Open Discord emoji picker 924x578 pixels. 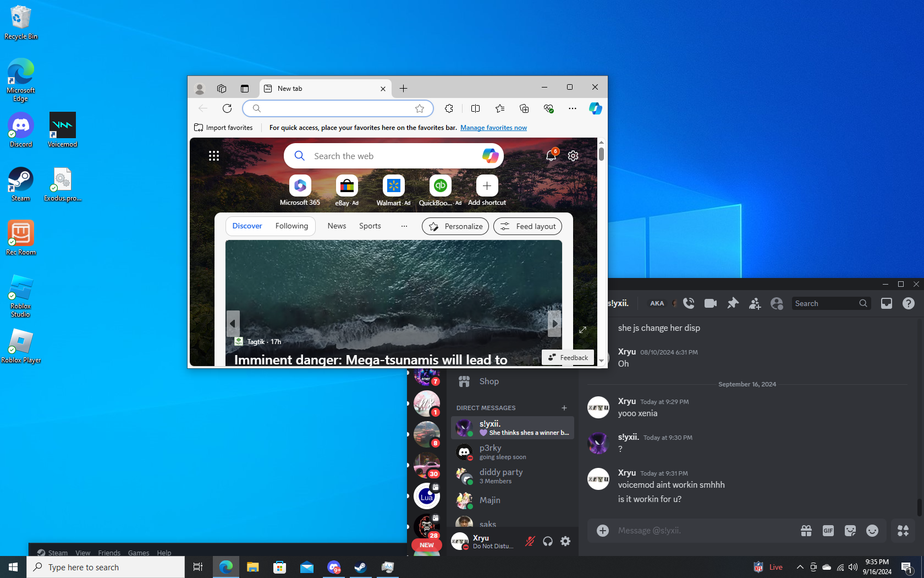point(872,531)
